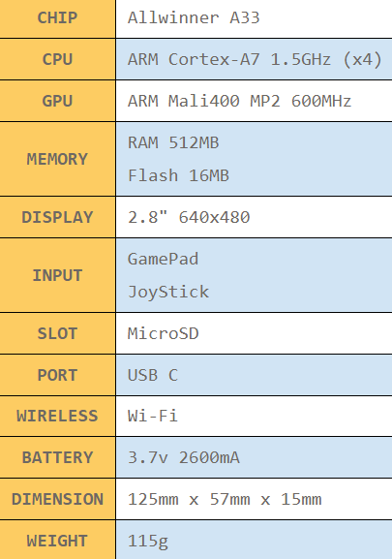Click the 115g weight value

[148, 542]
